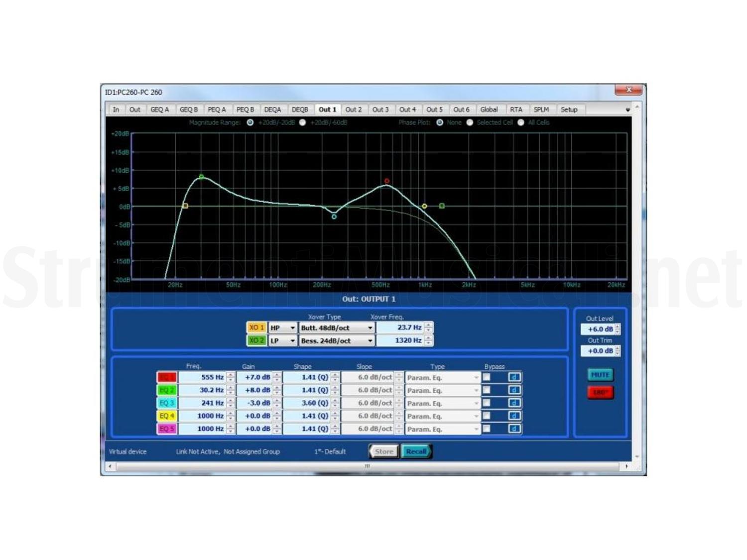Screen dimensions: 747x560
Task: Click the XO 1 high-pass crossover label
Action: pyautogui.click(x=257, y=328)
